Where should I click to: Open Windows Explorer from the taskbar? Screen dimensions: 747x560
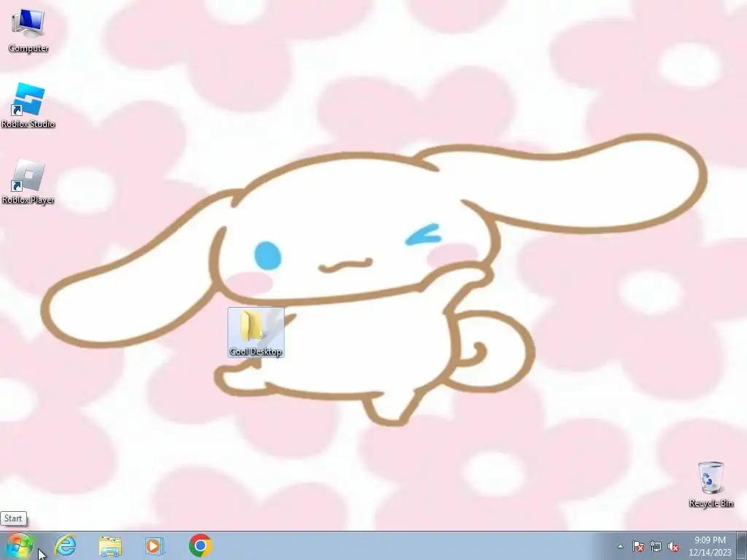[110, 545]
